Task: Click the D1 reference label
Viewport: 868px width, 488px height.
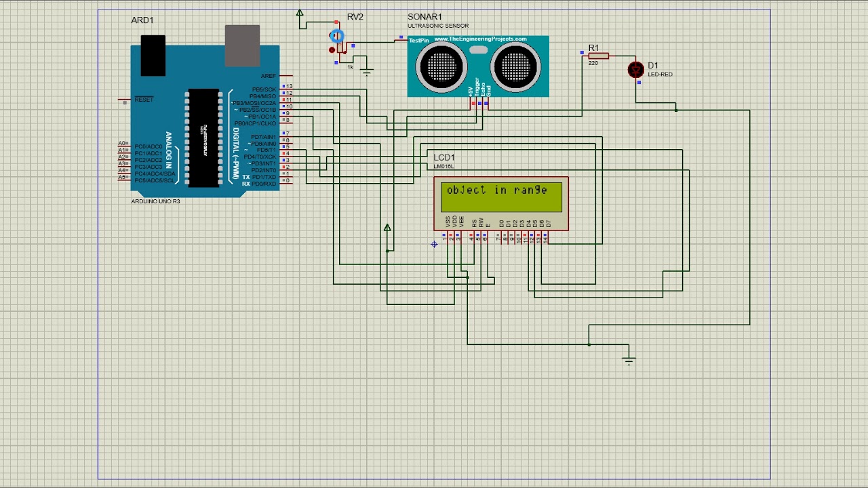Action: [x=652, y=66]
